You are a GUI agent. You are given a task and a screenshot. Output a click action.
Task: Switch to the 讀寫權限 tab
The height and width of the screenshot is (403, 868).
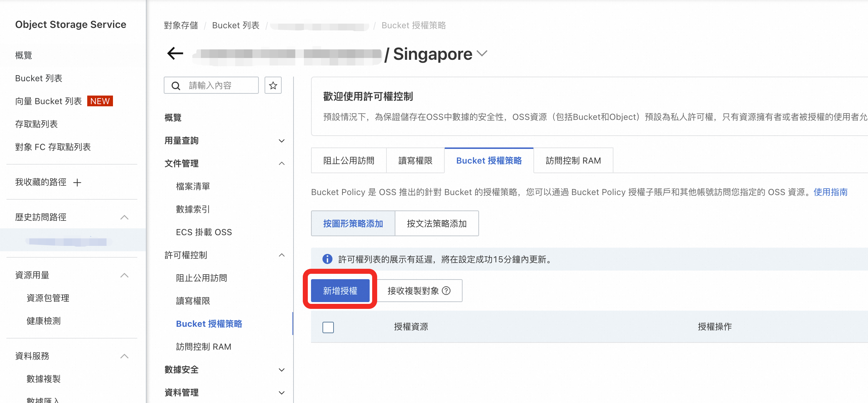pyautogui.click(x=415, y=161)
